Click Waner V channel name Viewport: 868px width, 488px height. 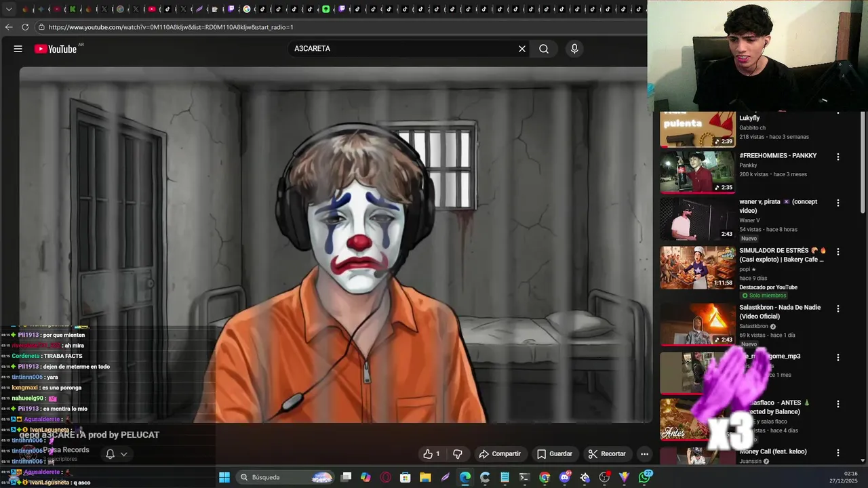pyautogui.click(x=750, y=220)
